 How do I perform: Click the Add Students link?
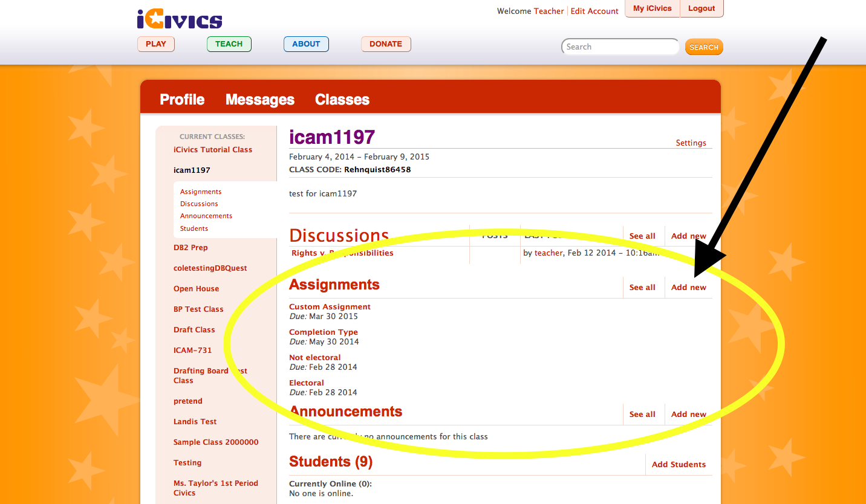point(679,465)
